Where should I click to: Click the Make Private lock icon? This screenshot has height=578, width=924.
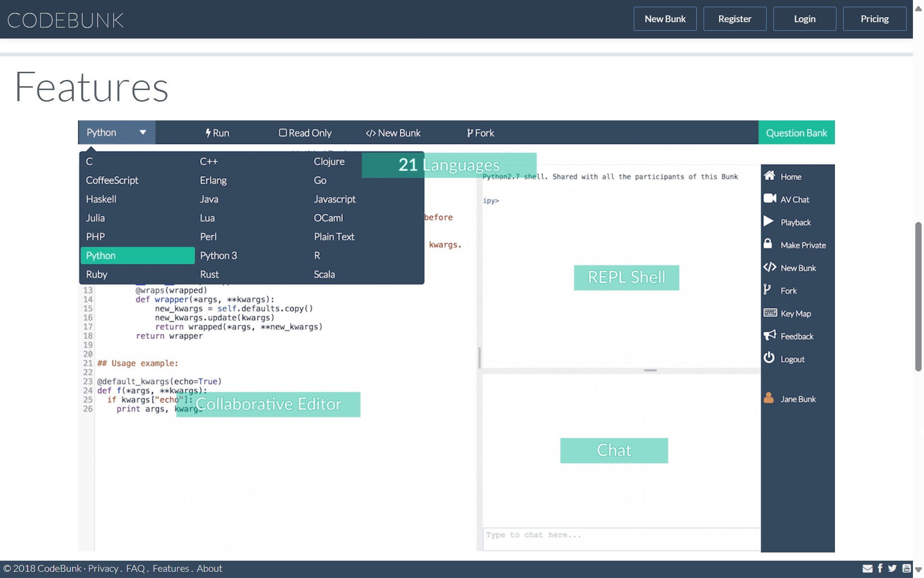(768, 244)
